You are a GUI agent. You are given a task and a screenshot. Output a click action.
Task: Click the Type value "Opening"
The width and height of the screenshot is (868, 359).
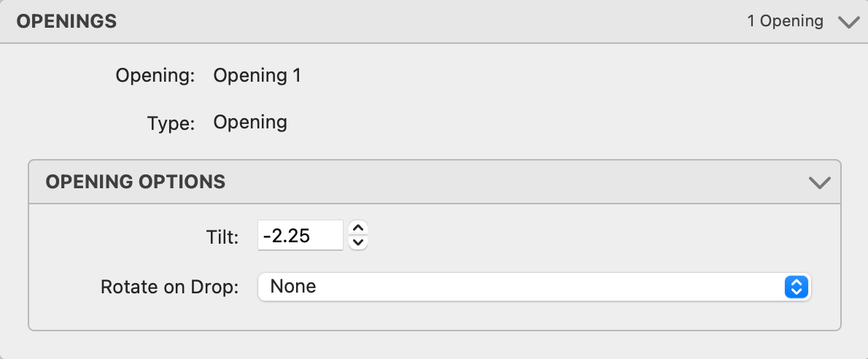coord(250,123)
